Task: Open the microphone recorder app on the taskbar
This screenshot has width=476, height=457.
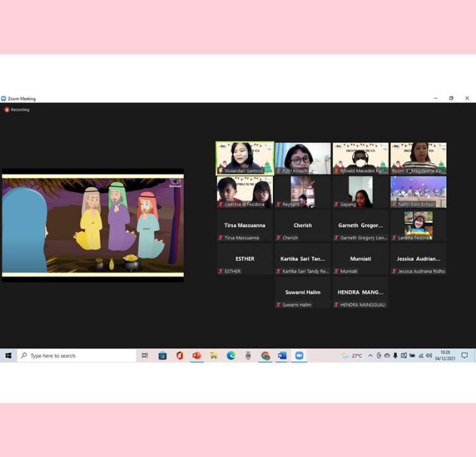Action: pos(248,355)
